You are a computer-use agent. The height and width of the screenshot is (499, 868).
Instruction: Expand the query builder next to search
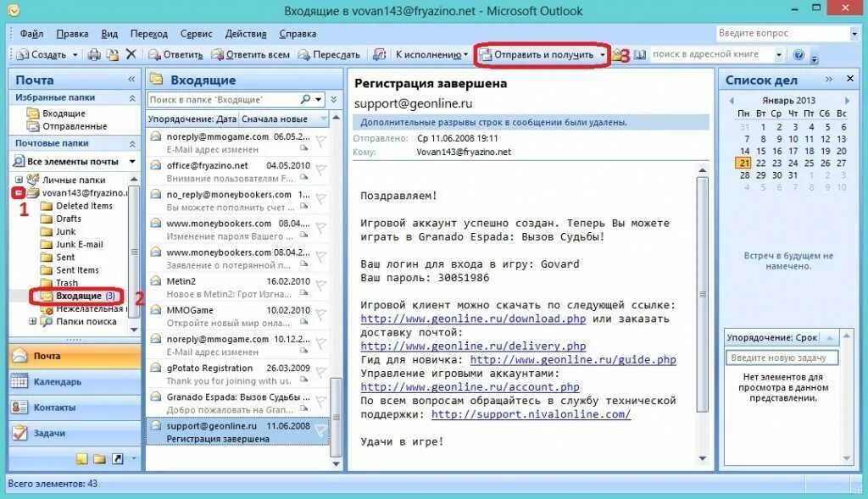(x=334, y=100)
